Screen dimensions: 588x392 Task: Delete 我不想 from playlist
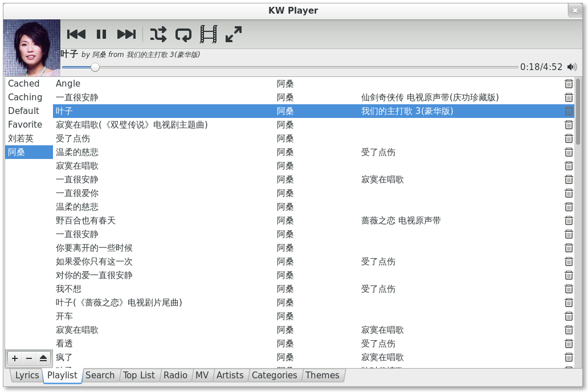pos(569,289)
